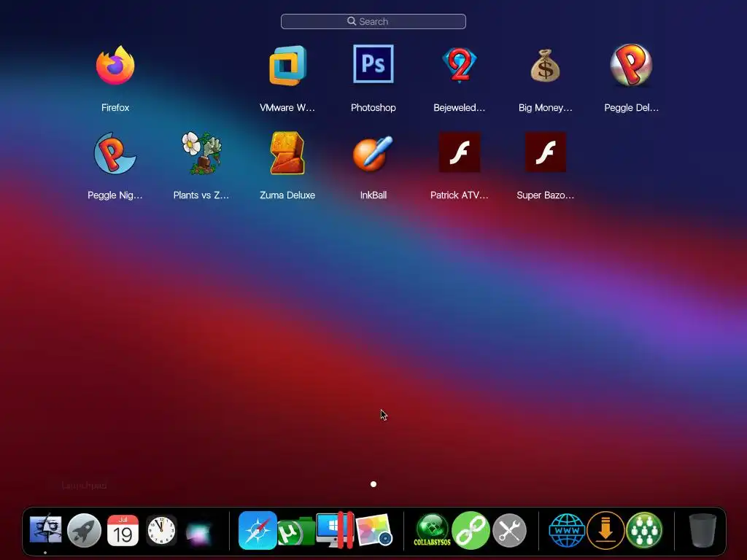Click the "Super Bazo…" label text
The image size is (747, 560).
pyautogui.click(x=546, y=195)
